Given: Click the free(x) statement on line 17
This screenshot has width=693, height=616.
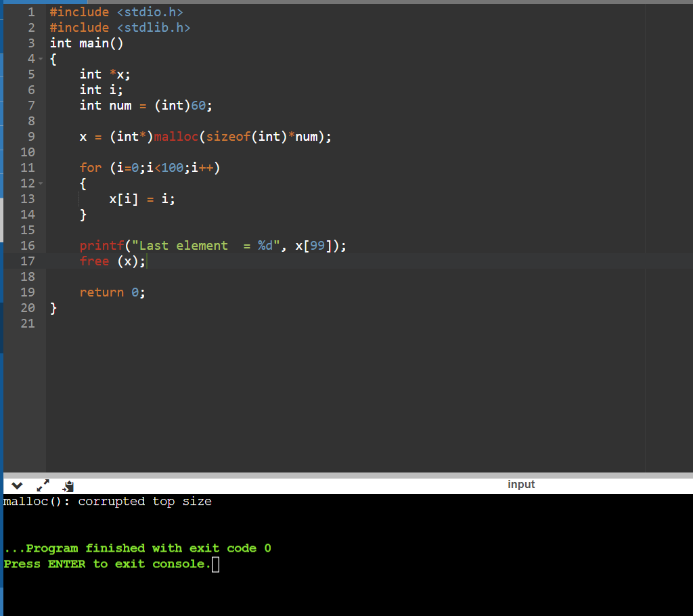Looking at the screenshot, I should 112,261.
